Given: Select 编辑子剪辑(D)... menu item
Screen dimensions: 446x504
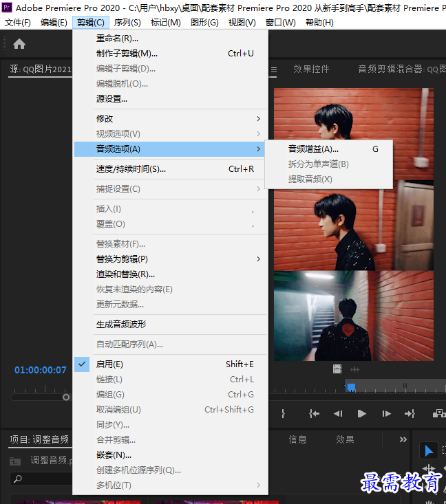Looking at the screenshot, I should [x=170, y=69].
